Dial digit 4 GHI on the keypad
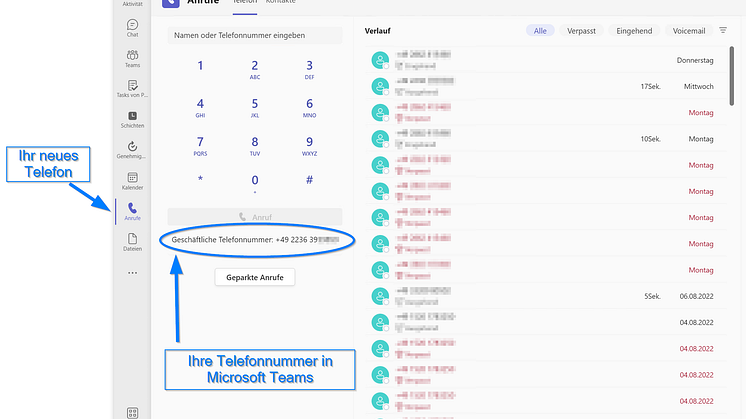746x419 pixels. point(200,107)
